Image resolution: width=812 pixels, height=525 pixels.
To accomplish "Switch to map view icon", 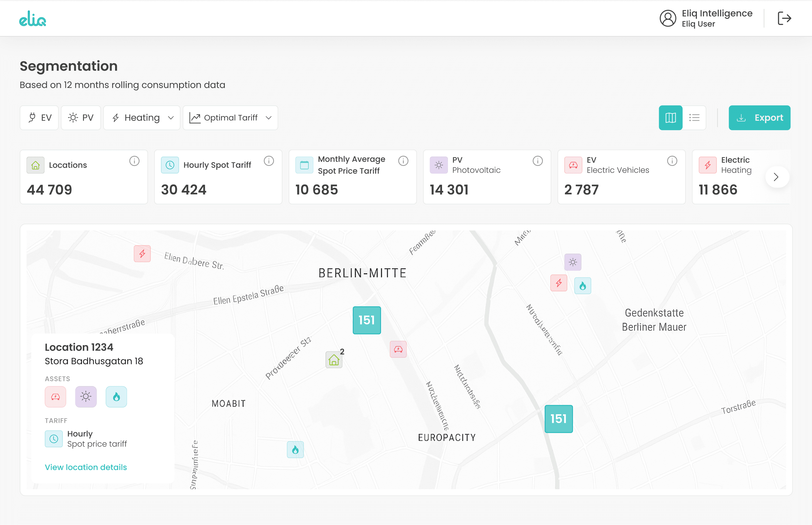I will tap(670, 118).
